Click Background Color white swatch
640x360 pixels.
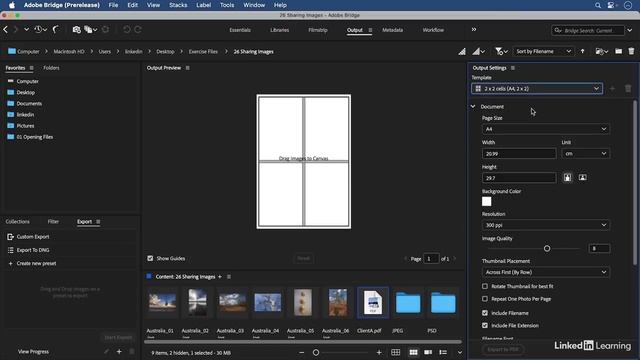(487, 202)
